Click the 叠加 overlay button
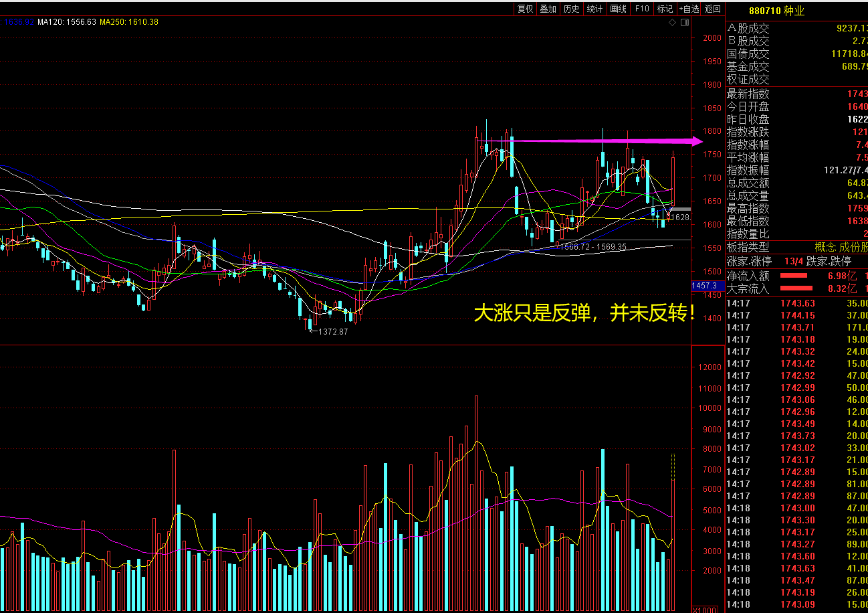The image size is (868, 613). pos(548,9)
